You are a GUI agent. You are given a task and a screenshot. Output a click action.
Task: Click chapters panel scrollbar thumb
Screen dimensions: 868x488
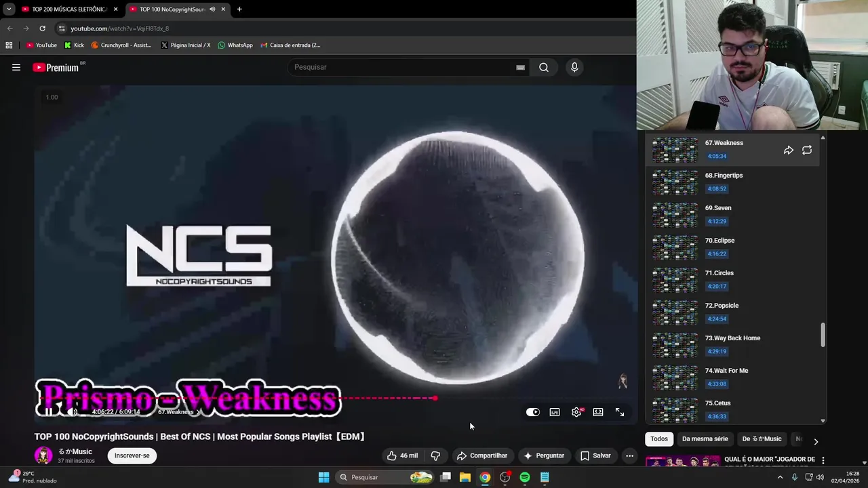coord(823,335)
